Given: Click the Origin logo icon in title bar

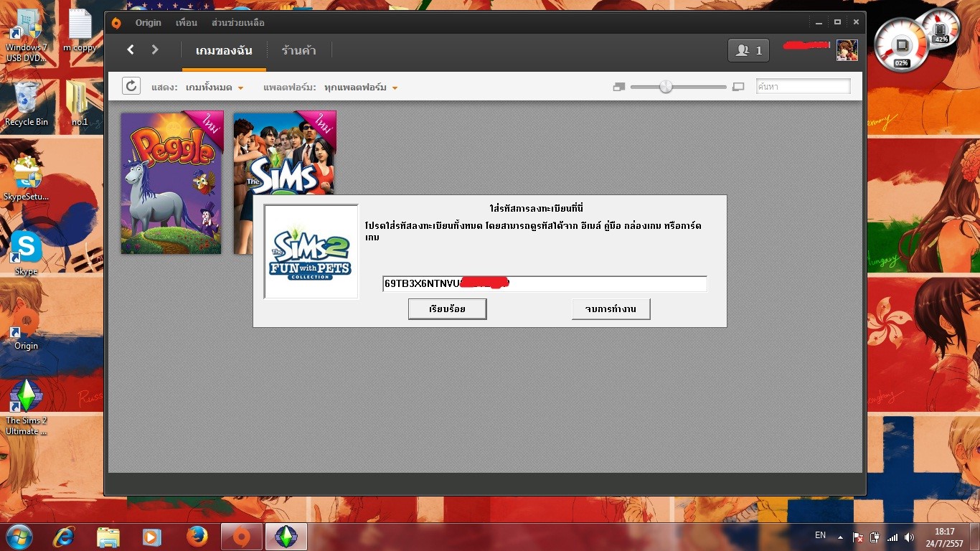Looking at the screenshot, I should pyautogui.click(x=117, y=22).
